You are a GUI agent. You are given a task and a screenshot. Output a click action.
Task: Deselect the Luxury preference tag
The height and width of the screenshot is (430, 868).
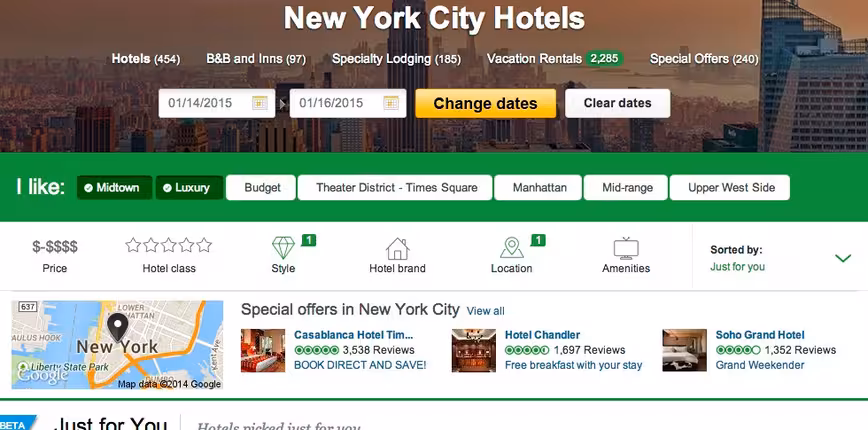[189, 188]
